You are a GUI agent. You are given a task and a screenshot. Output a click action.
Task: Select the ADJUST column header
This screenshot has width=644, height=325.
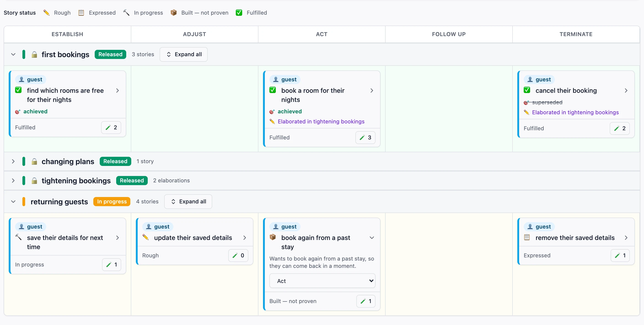[x=194, y=34]
